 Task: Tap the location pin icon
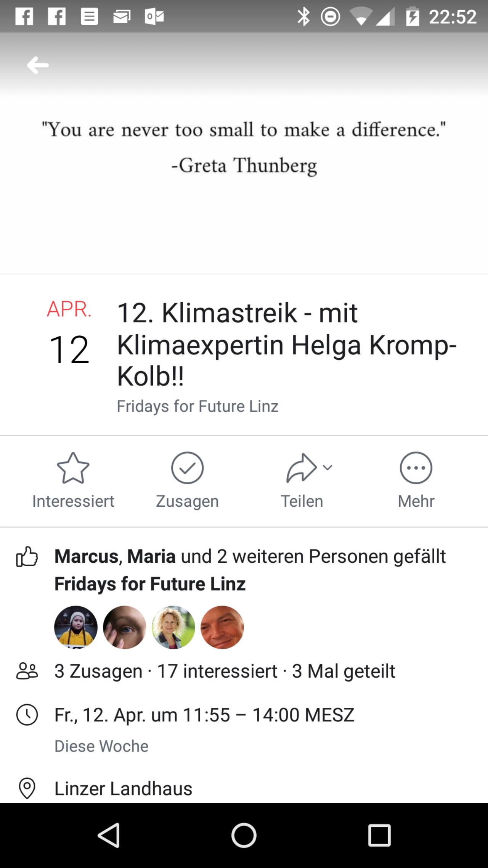click(27, 788)
